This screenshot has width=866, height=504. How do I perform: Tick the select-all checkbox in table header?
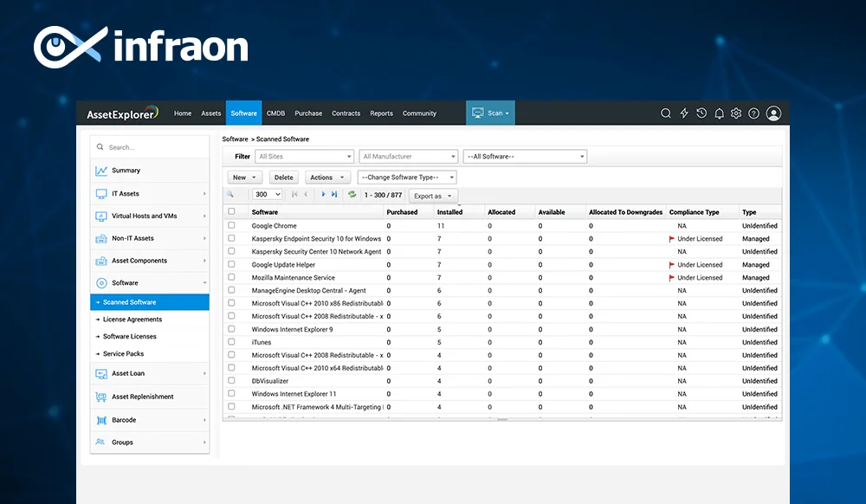[x=231, y=211]
